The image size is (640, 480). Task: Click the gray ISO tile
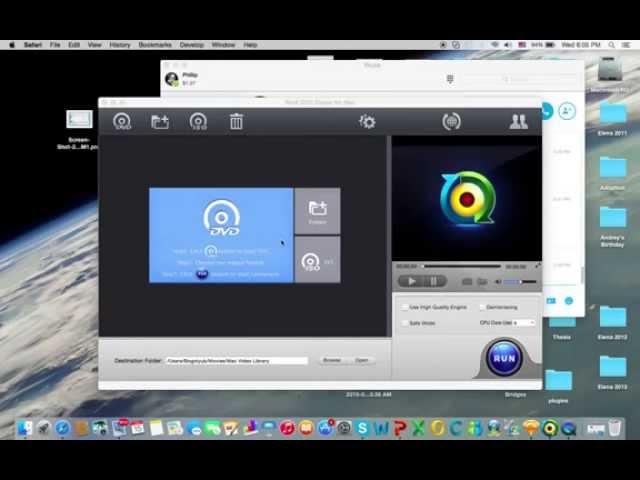coord(318,260)
